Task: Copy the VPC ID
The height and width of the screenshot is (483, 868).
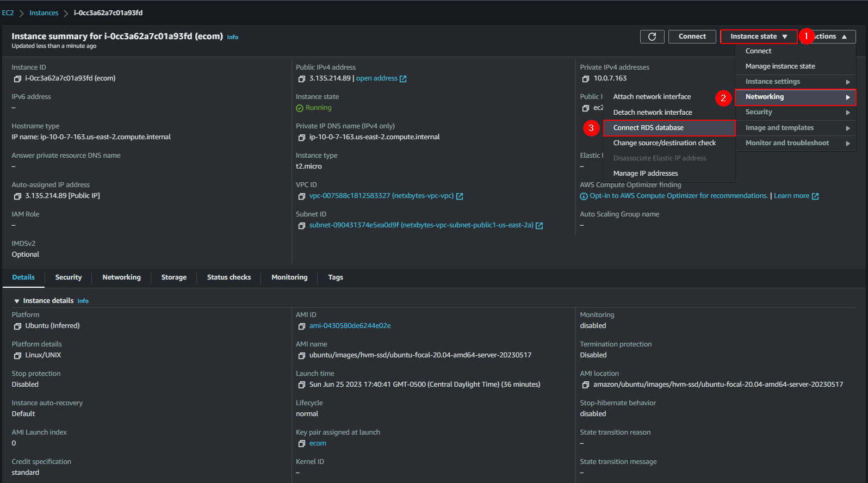Action: [302, 196]
